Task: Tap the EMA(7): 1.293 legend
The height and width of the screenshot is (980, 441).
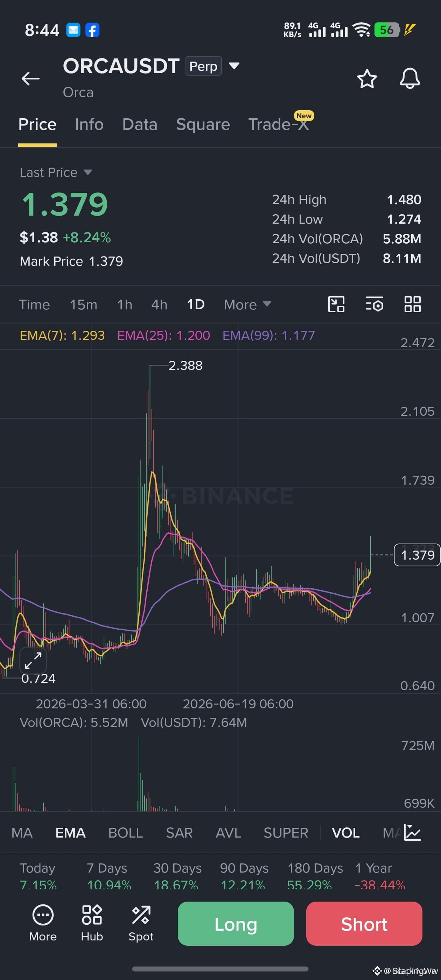Action: (x=62, y=335)
